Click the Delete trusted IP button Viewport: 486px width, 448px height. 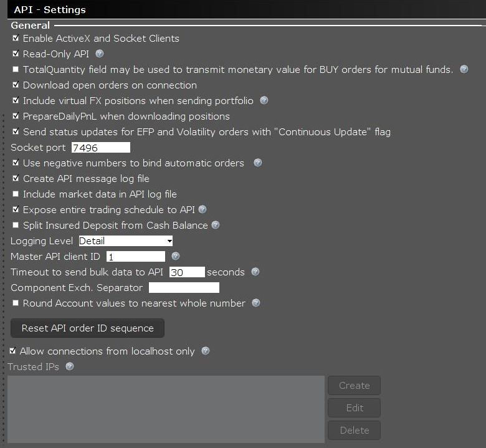click(x=355, y=431)
